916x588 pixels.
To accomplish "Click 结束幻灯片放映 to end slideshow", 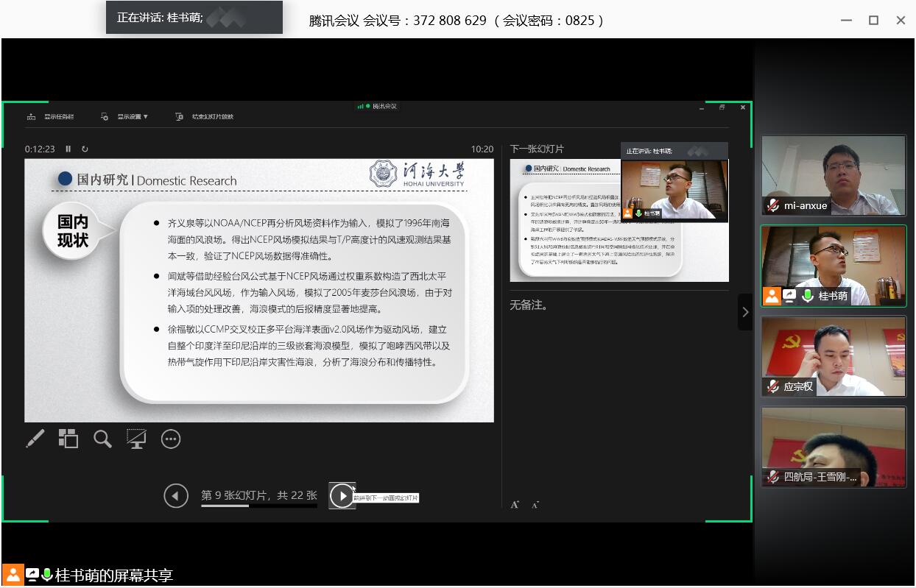I will tap(205, 117).
